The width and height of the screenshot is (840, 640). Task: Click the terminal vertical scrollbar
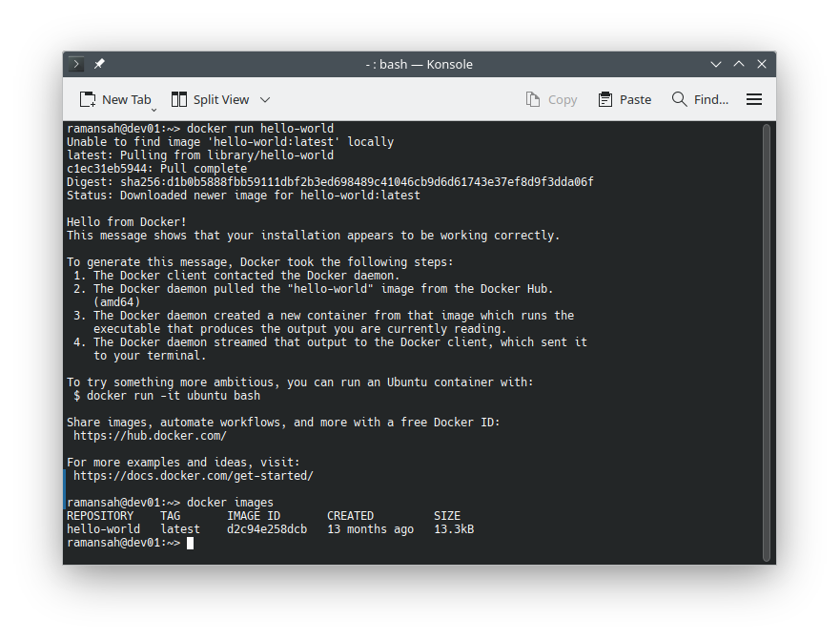point(767,342)
